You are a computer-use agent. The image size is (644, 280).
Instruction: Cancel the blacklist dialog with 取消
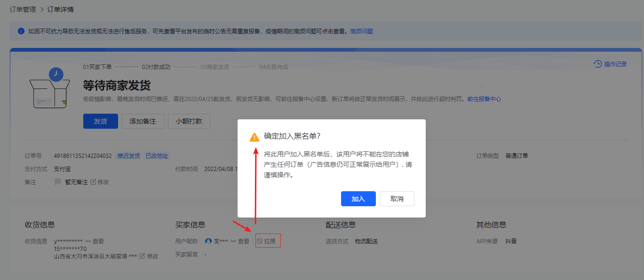click(x=397, y=199)
